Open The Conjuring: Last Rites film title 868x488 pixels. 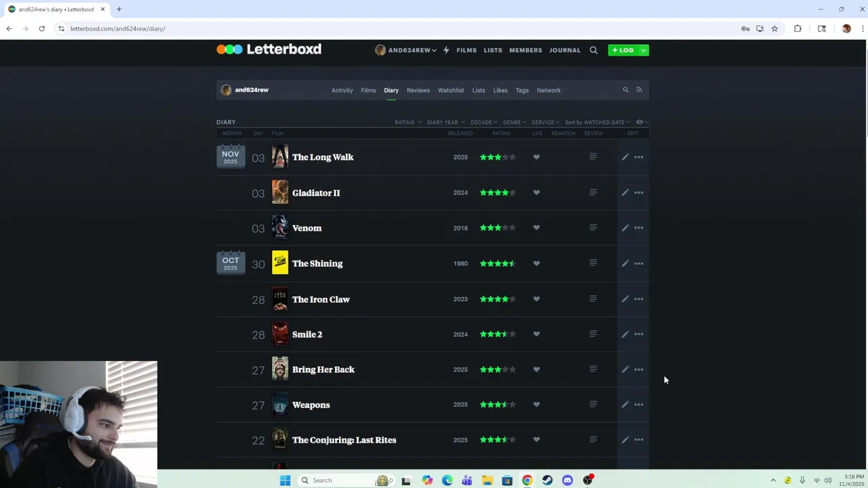pos(344,440)
